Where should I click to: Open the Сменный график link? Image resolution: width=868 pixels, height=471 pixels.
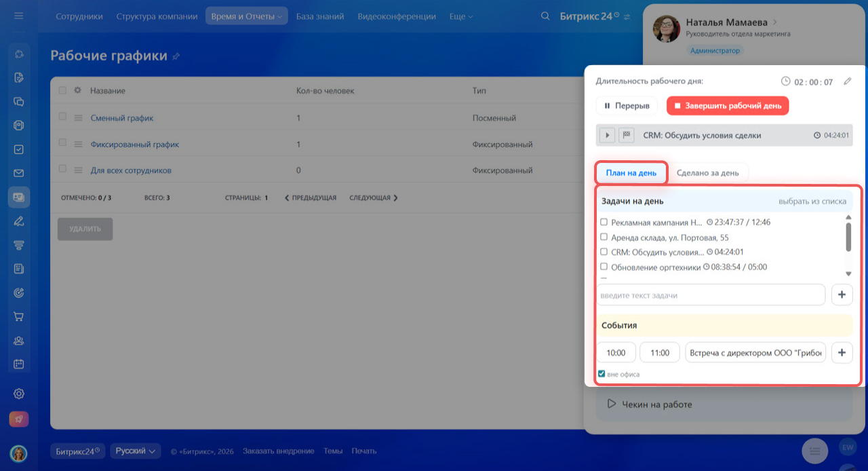(122, 118)
